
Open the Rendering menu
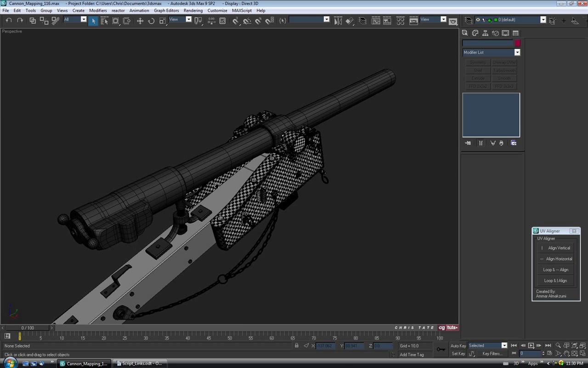tap(193, 10)
